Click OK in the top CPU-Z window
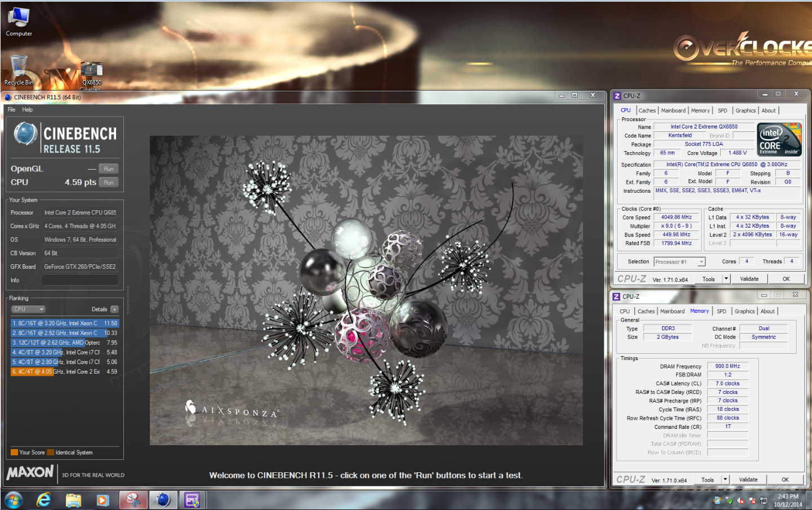Screen dimensions: 812x510 786,279
